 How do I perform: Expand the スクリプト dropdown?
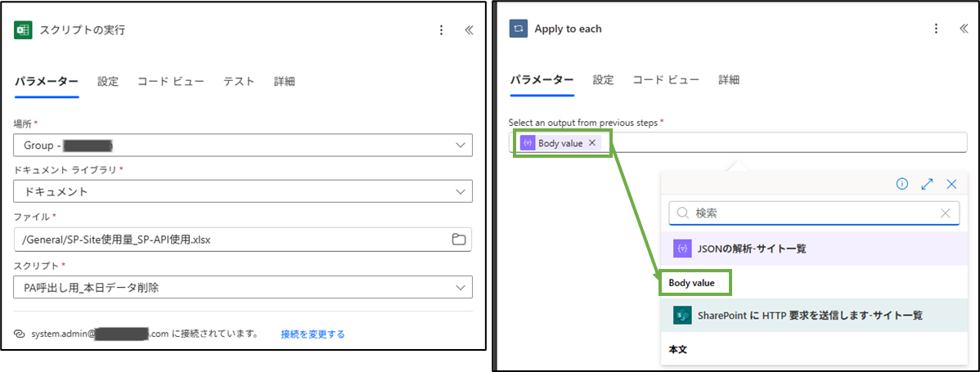click(460, 287)
